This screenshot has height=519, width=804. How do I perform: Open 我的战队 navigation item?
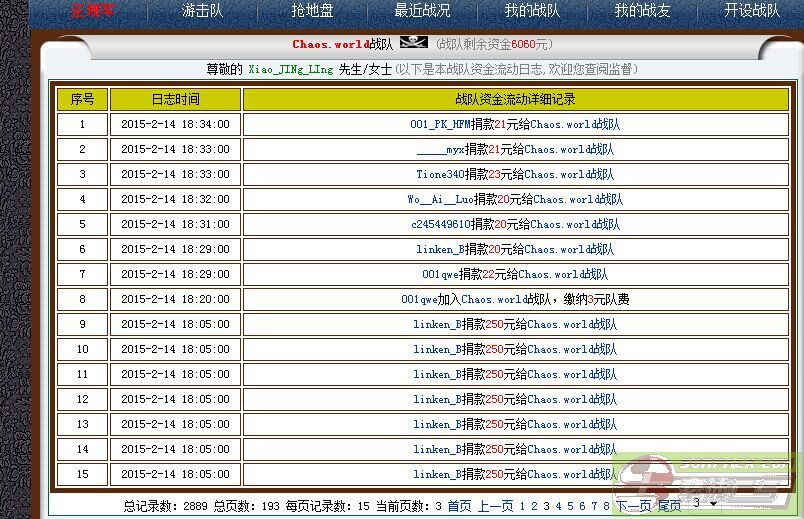[531, 11]
